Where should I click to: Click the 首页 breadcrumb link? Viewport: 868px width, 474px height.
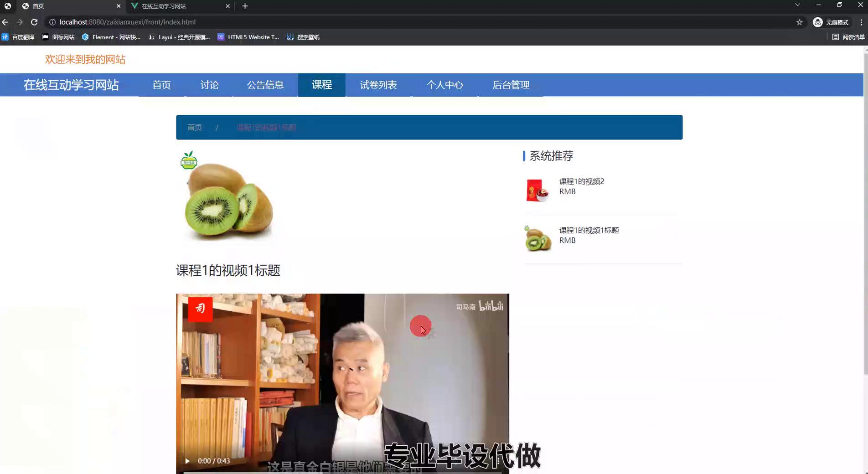[195, 127]
